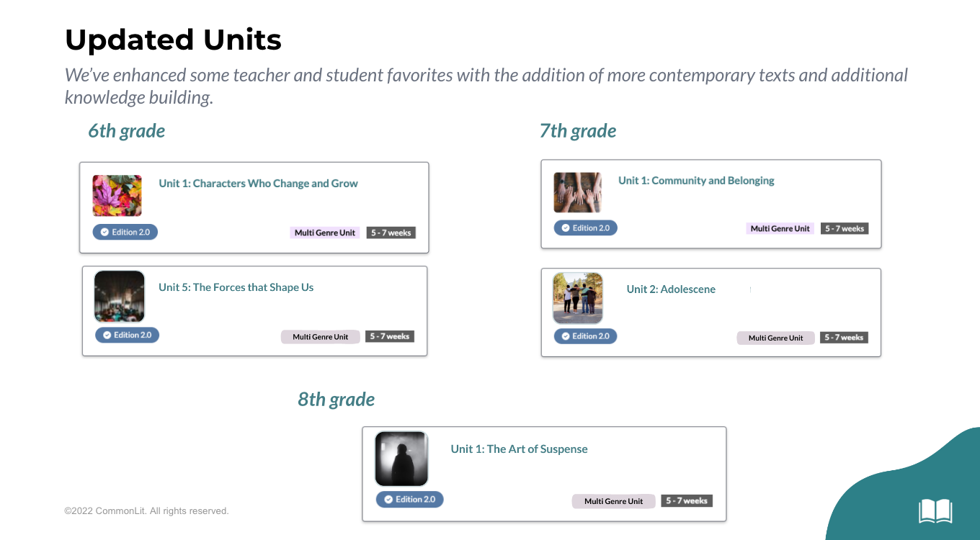
Task: Click Edition 2.0 badge on Community and Belonging
Action: tap(585, 228)
